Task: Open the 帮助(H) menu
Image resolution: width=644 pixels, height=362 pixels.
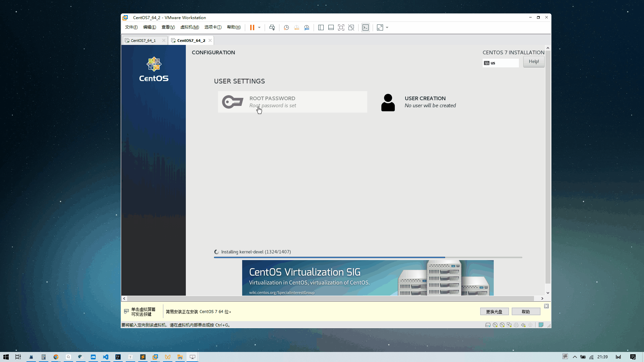Action: [234, 27]
